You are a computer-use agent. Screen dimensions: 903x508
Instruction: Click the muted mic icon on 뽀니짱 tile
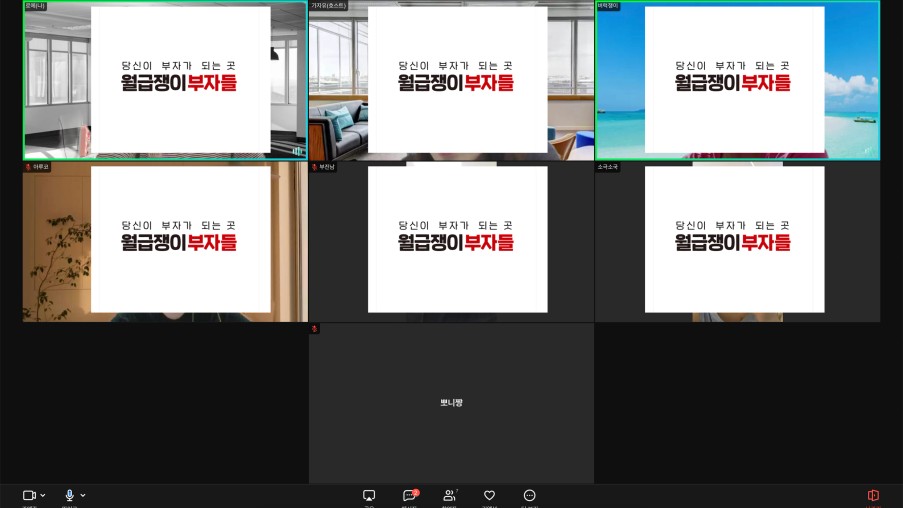314,328
